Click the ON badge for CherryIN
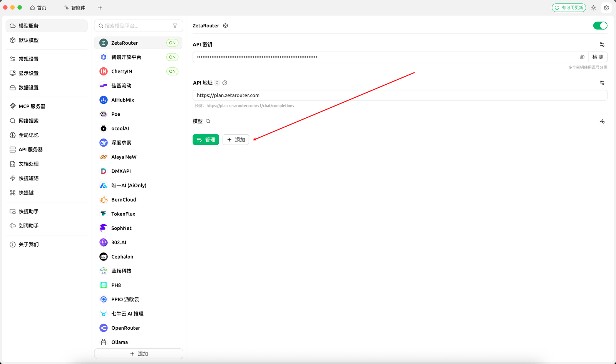The width and height of the screenshot is (616, 364). (172, 71)
